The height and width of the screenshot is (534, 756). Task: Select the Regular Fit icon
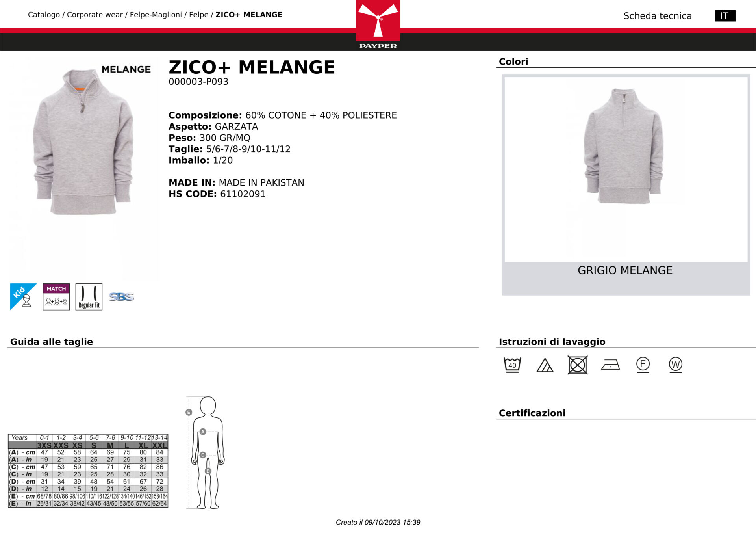(x=89, y=296)
